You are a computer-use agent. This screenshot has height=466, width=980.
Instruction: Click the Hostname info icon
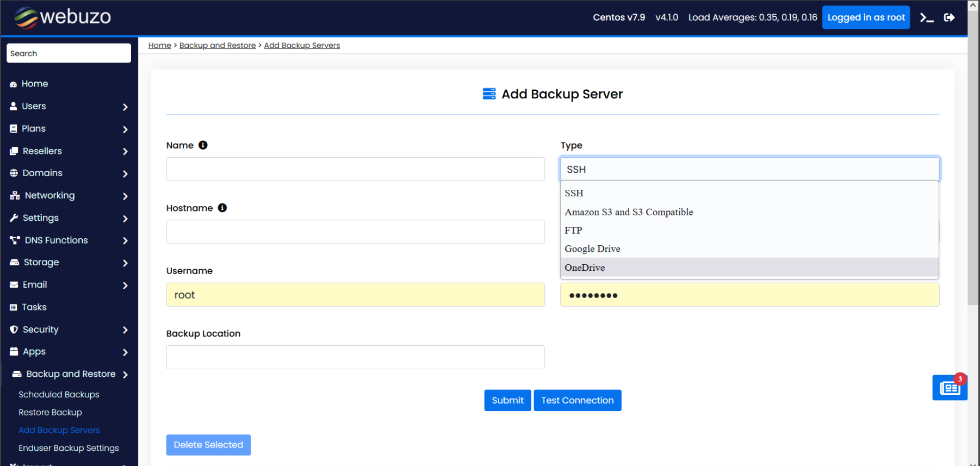pos(222,208)
